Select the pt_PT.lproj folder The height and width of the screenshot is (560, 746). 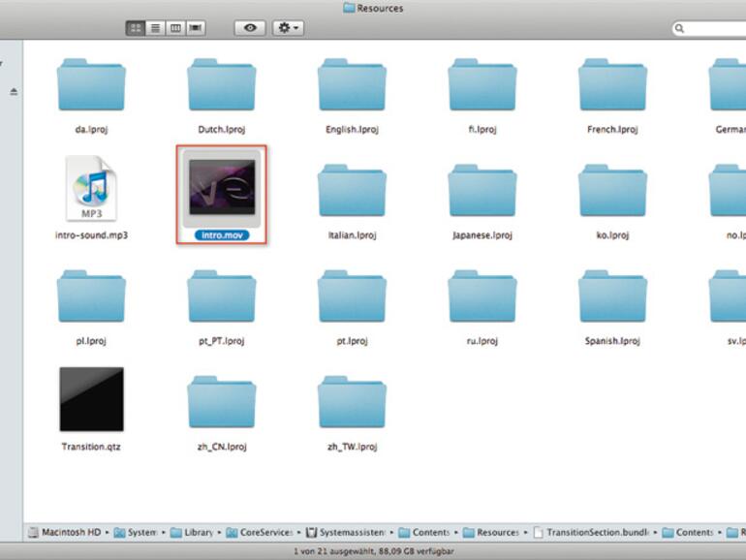(221, 296)
